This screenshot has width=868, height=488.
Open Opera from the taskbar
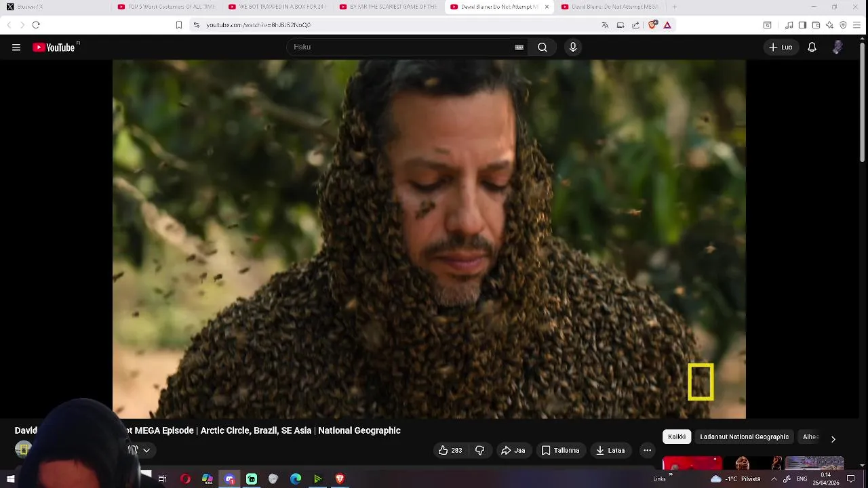point(185,479)
